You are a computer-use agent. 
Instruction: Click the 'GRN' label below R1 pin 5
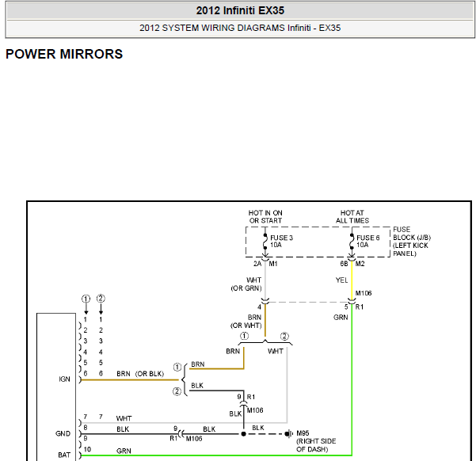[341, 318]
